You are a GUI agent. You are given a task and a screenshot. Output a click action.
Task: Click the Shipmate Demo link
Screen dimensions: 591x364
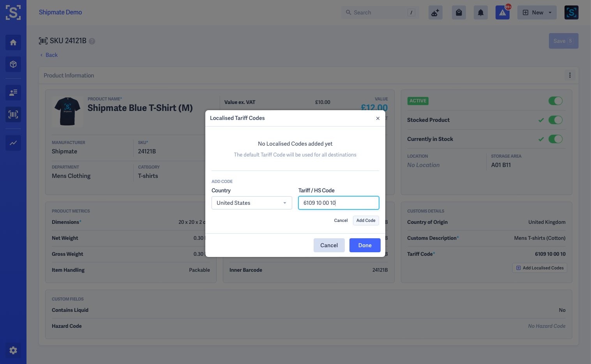[x=60, y=12]
